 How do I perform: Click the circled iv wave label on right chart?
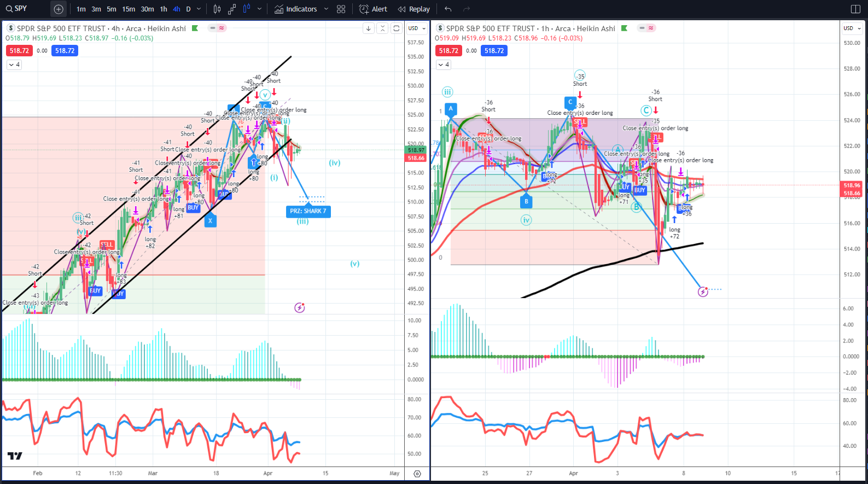[x=526, y=220]
